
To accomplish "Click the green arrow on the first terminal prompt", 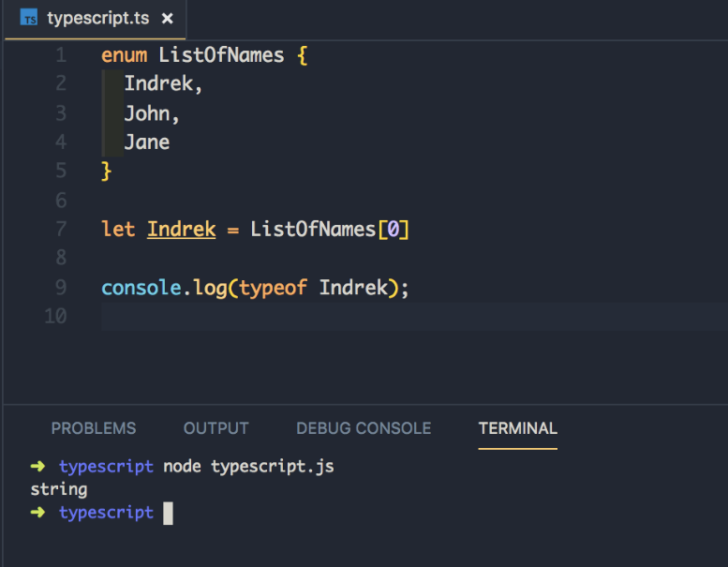I will click(38, 466).
